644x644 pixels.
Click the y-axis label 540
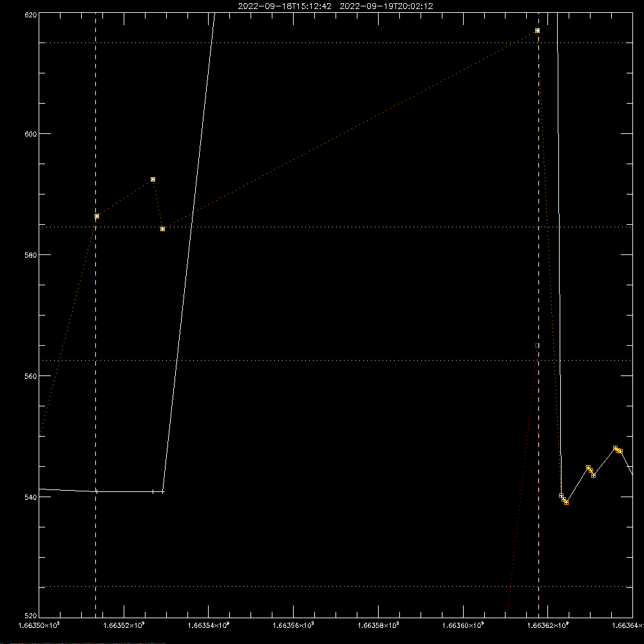pos(31,497)
